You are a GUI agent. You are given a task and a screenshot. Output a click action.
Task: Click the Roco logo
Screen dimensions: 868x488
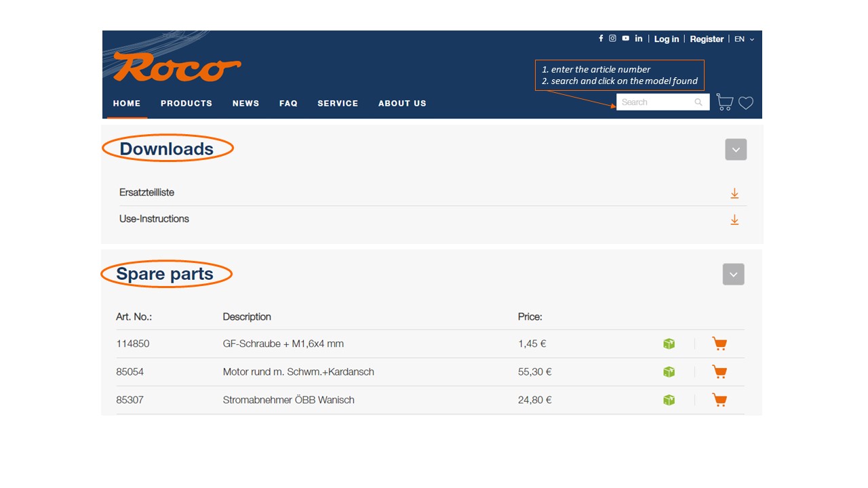[x=177, y=67]
